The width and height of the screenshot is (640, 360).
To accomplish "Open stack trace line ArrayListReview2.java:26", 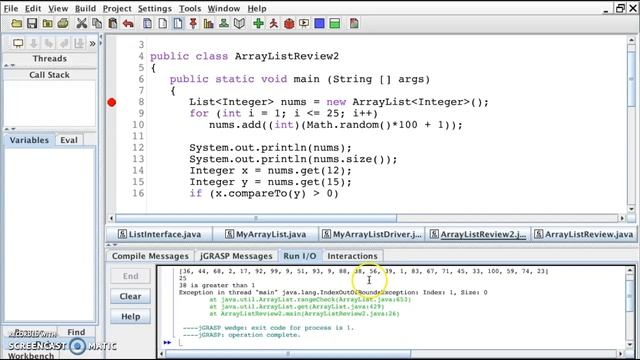I will tap(304, 314).
